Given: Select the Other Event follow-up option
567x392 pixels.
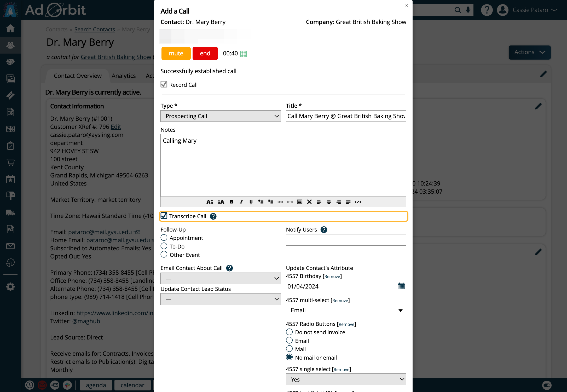Looking at the screenshot, I should click(x=164, y=254).
